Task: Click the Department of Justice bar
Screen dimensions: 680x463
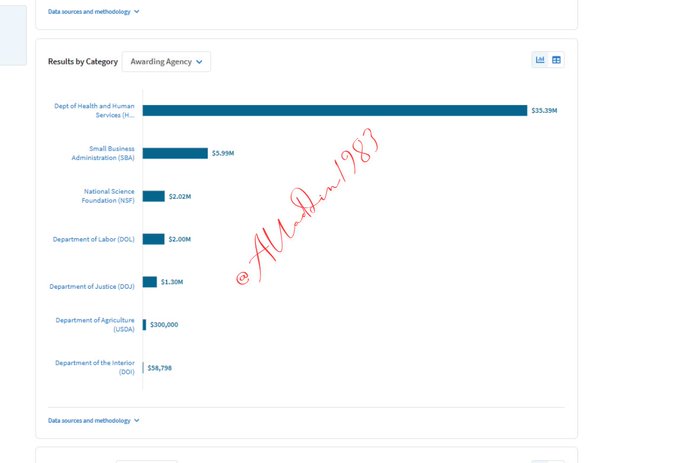Action: (150, 282)
